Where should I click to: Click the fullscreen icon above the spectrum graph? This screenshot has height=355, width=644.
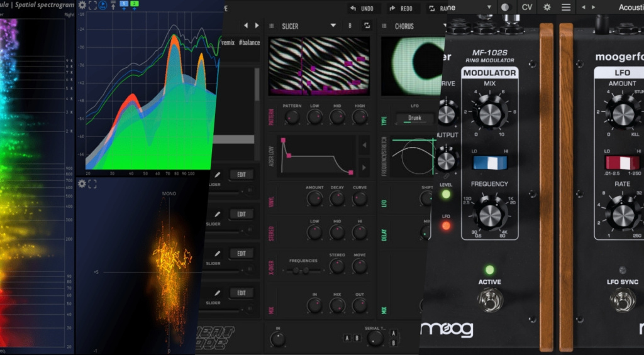pyautogui.click(x=92, y=5)
